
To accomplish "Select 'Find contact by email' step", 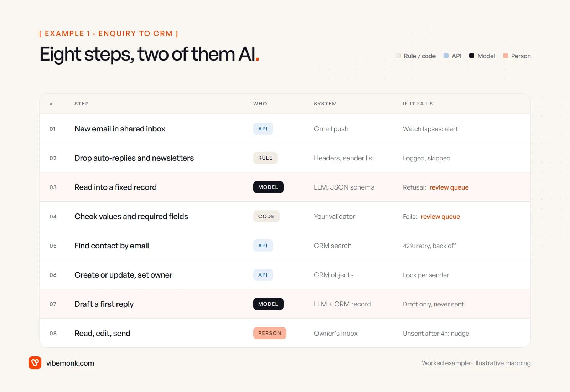I will [x=112, y=246].
